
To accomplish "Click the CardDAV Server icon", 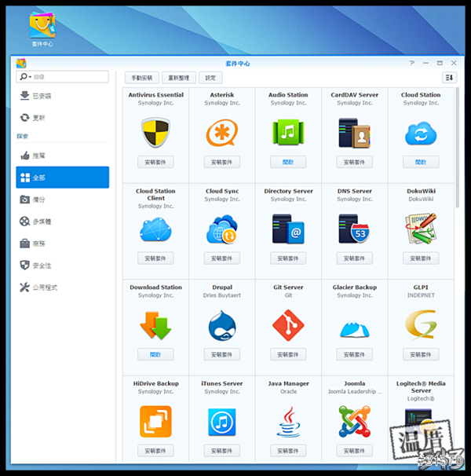I will 355,133.
